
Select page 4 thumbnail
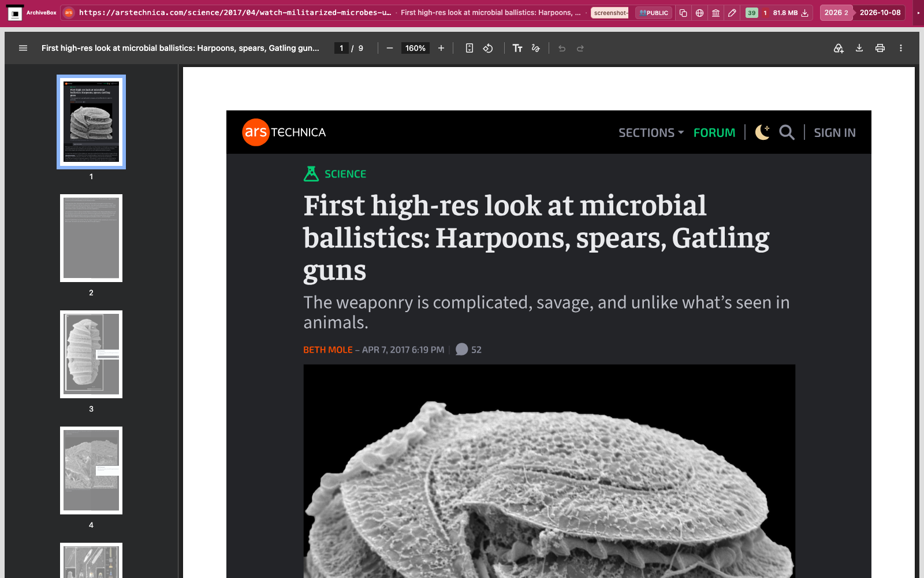pyautogui.click(x=91, y=470)
